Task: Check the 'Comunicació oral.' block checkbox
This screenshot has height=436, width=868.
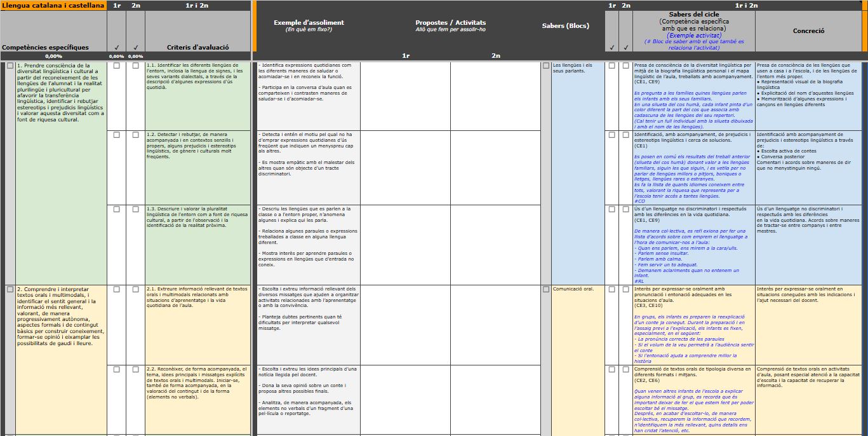Action: click(546, 289)
